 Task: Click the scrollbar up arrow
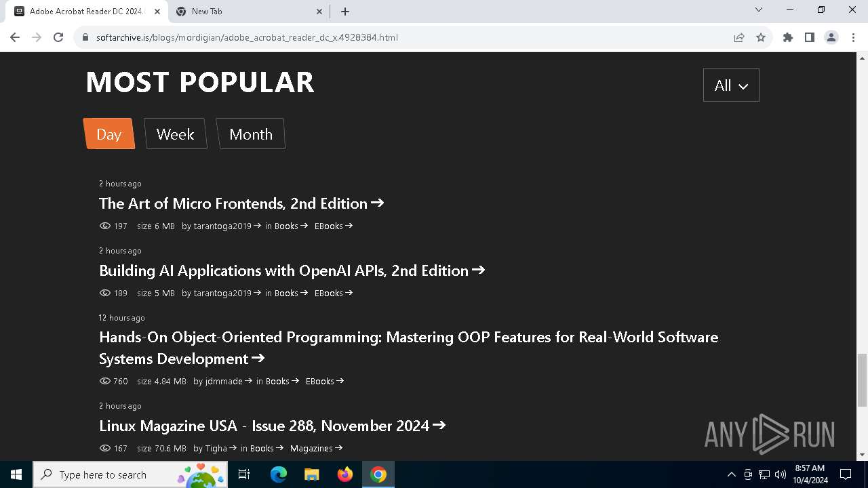(x=862, y=58)
